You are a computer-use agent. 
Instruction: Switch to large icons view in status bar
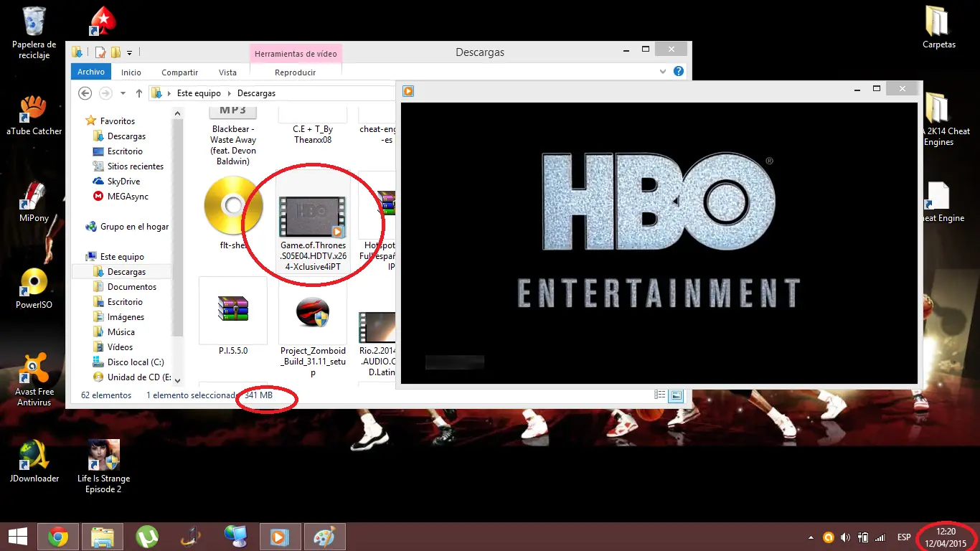(676, 395)
